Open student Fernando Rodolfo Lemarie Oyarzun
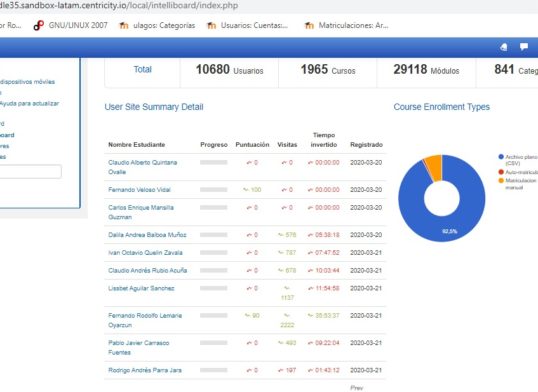 (x=145, y=320)
